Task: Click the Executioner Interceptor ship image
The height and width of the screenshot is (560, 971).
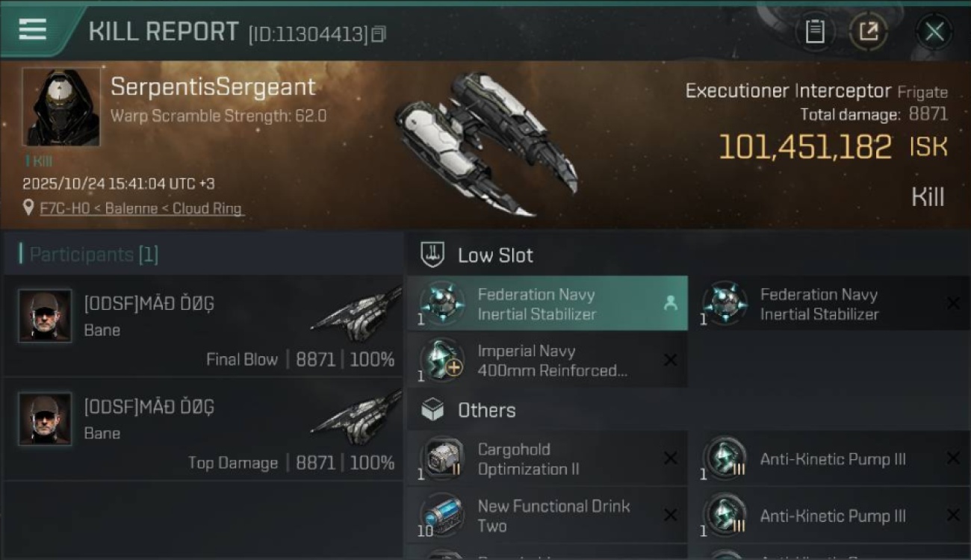Action: [485, 143]
